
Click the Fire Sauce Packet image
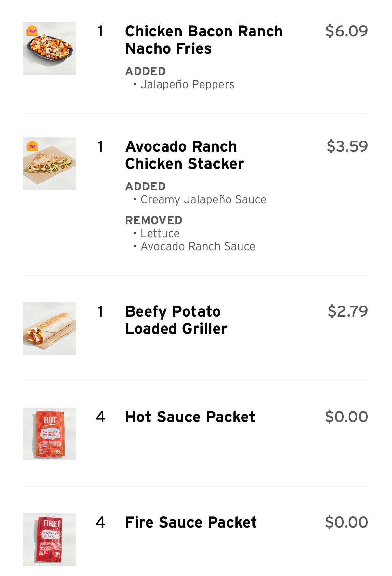pyautogui.click(x=50, y=539)
